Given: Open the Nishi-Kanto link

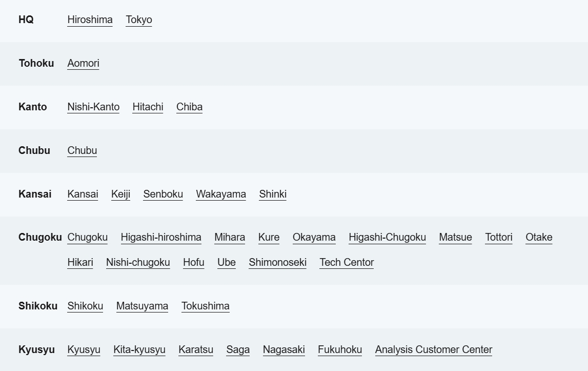Looking at the screenshot, I should coord(93,107).
